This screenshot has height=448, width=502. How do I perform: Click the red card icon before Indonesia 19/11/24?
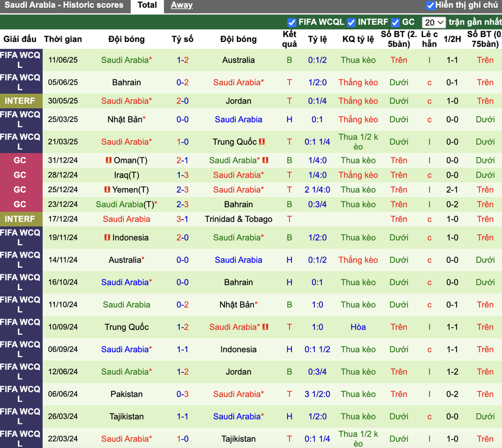[107, 237]
